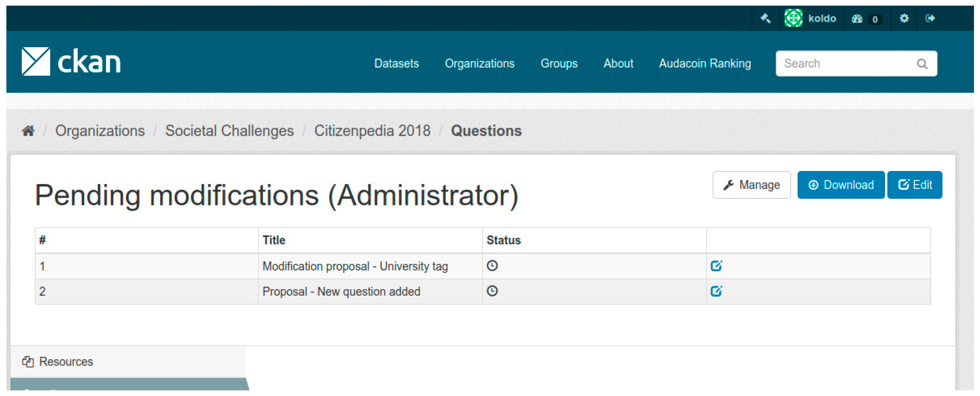Go to home via breadcrumb icon
This screenshot has width=980, height=396.
click(x=28, y=131)
